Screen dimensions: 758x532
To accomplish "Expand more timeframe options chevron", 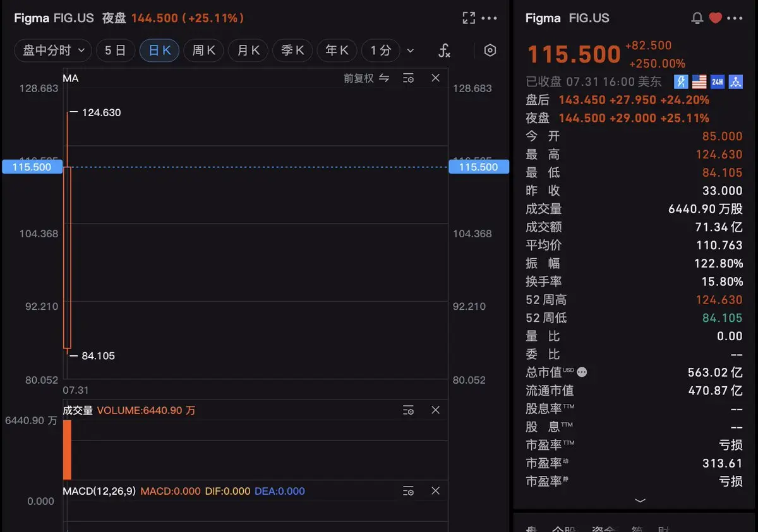I will 411,50.
